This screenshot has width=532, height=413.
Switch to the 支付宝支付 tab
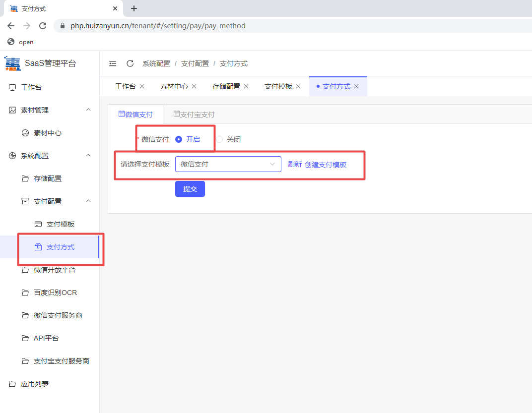[194, 114]
